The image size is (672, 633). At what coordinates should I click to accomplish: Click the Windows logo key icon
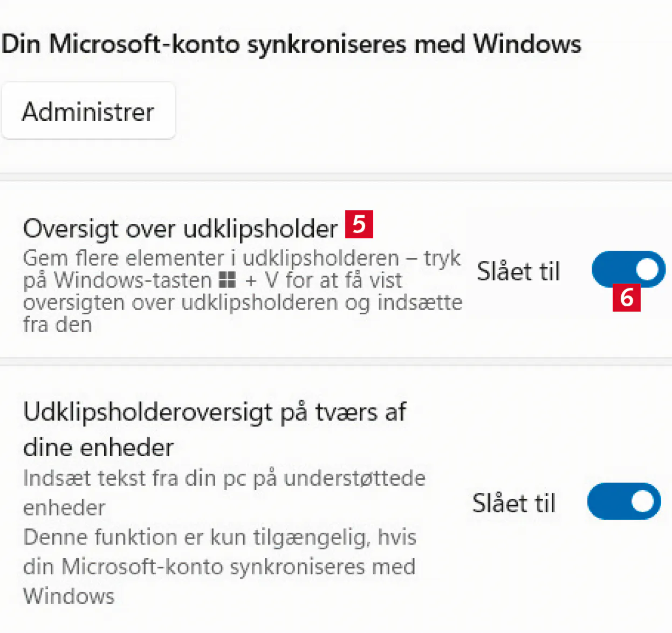tap(228, 280)
